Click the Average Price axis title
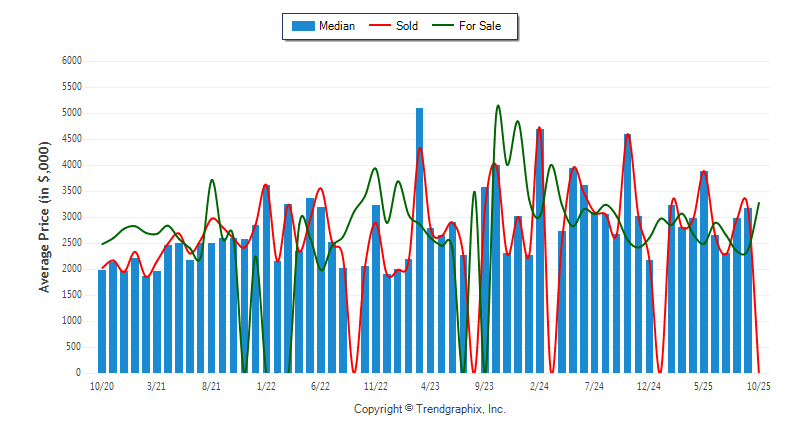Image resolution: width=800 pixels, height=434 pixels. pyautogui.click(x=44, y=217)
